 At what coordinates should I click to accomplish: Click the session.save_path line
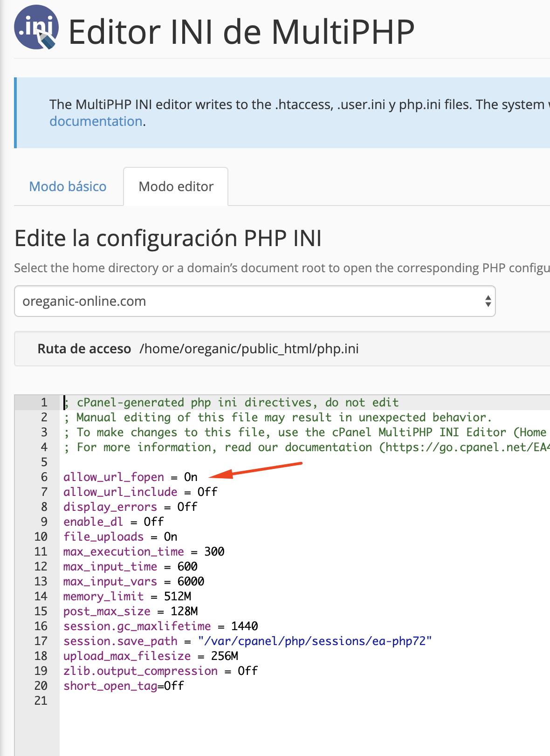(x=248, y=641)
